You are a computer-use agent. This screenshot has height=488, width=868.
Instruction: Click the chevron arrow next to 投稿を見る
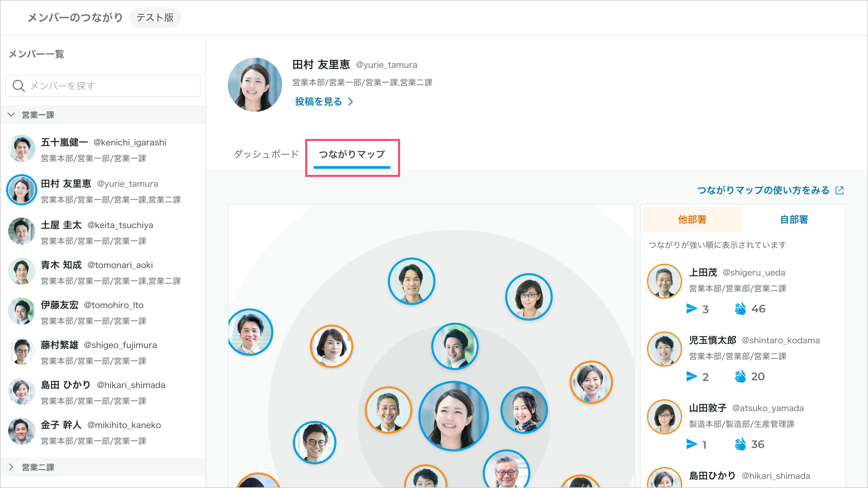tap(351, 102)
